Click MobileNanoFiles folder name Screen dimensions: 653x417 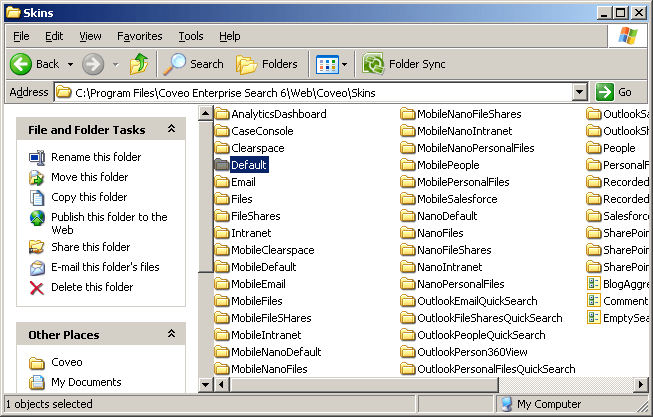[x=269, y=369]
